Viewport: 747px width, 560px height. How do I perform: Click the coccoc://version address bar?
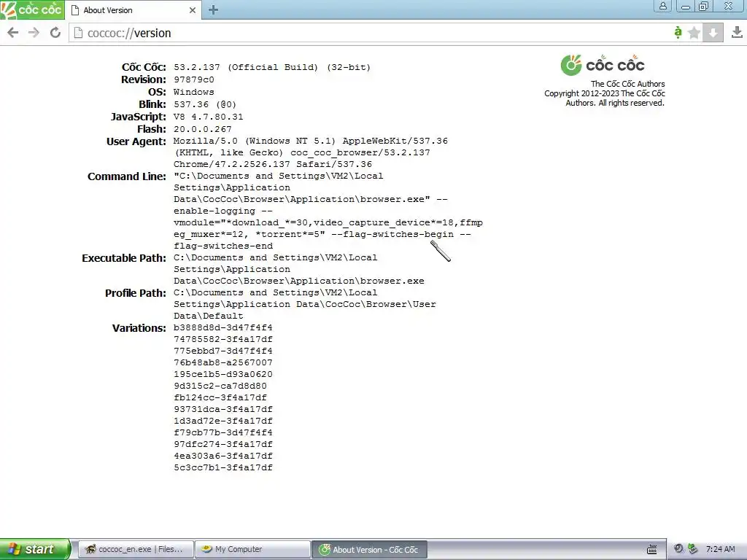point(371,33)
